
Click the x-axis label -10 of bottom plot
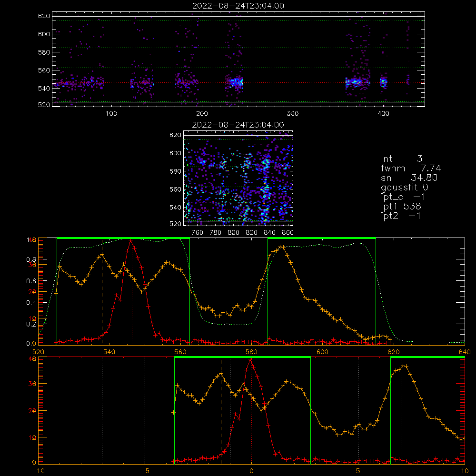(x=38, y=471)
